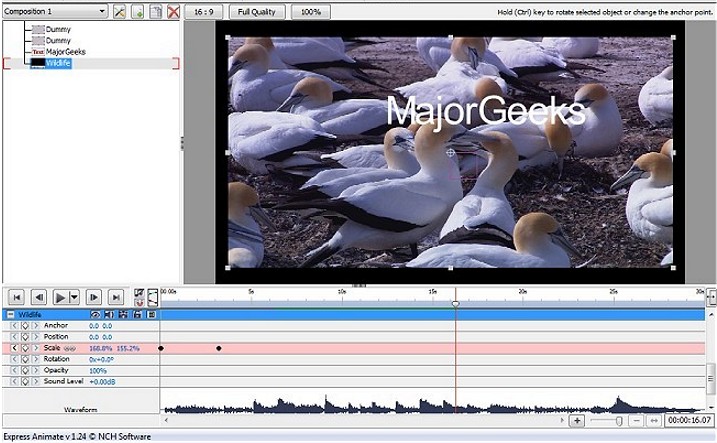Go to next Position keyframe
This screenshot has height=443, width=717.
click(x=36, y=337)
